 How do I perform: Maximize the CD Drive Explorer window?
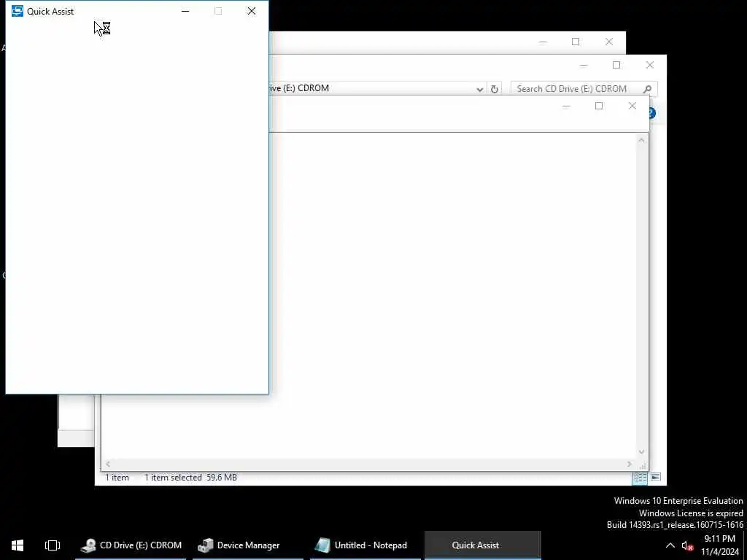(x=616, y=65)
